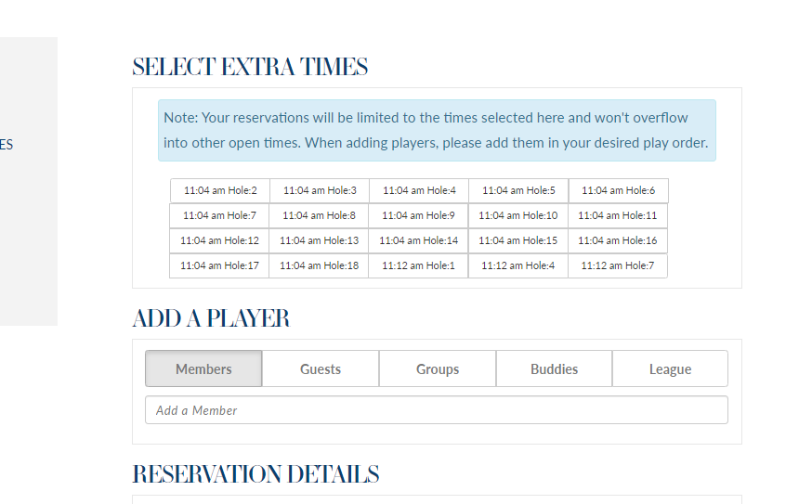The width and height of the screenshot is (812, 504).
Task: Focus the Add a Member field
Action: point(437,410)
